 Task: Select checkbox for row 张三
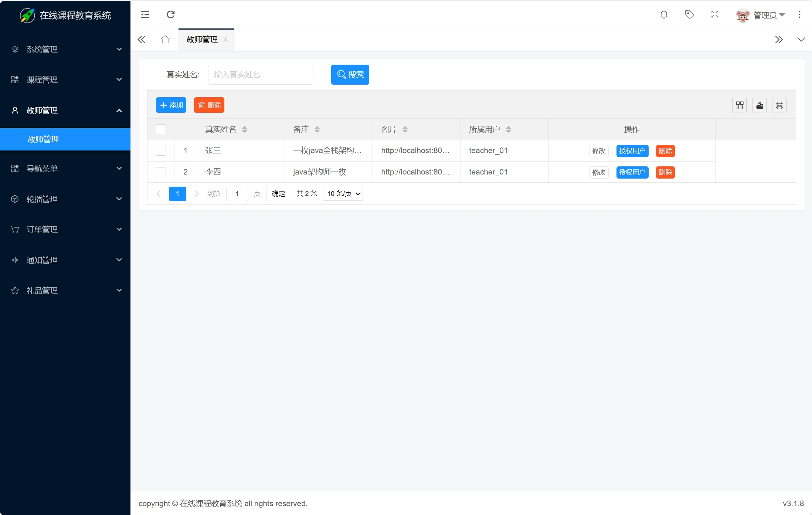tap(161, 151)
